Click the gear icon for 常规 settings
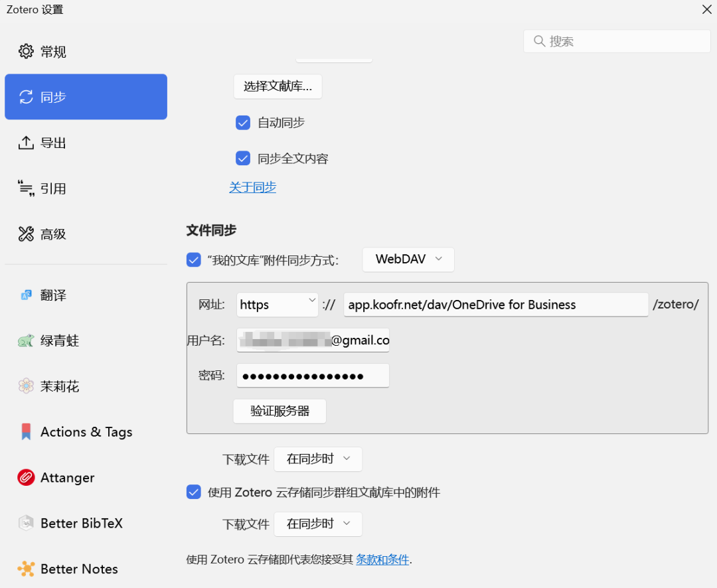The width and height of the screenshot is (717, 588). pyautogui.click(x=26, y=51)
